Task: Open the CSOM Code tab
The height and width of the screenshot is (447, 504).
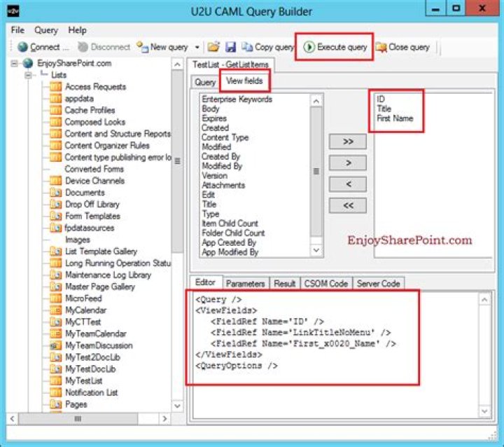Action: tap(326, 284)
